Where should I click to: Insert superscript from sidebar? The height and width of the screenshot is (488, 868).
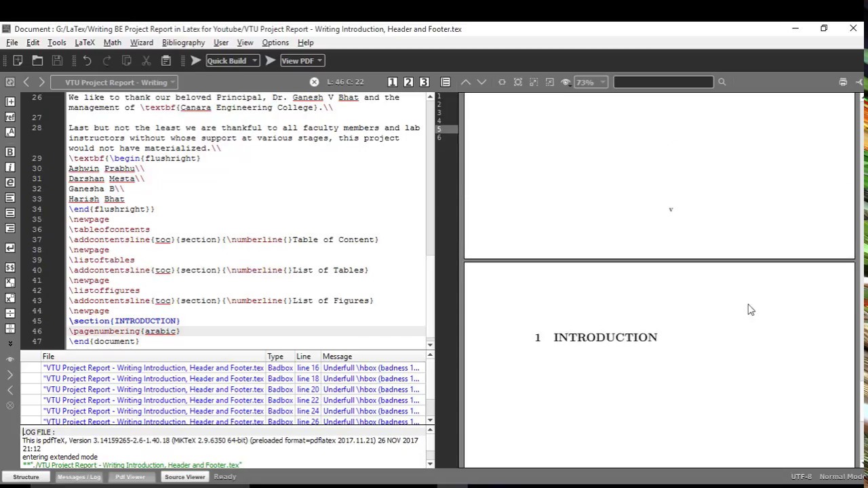click(10, 298)
